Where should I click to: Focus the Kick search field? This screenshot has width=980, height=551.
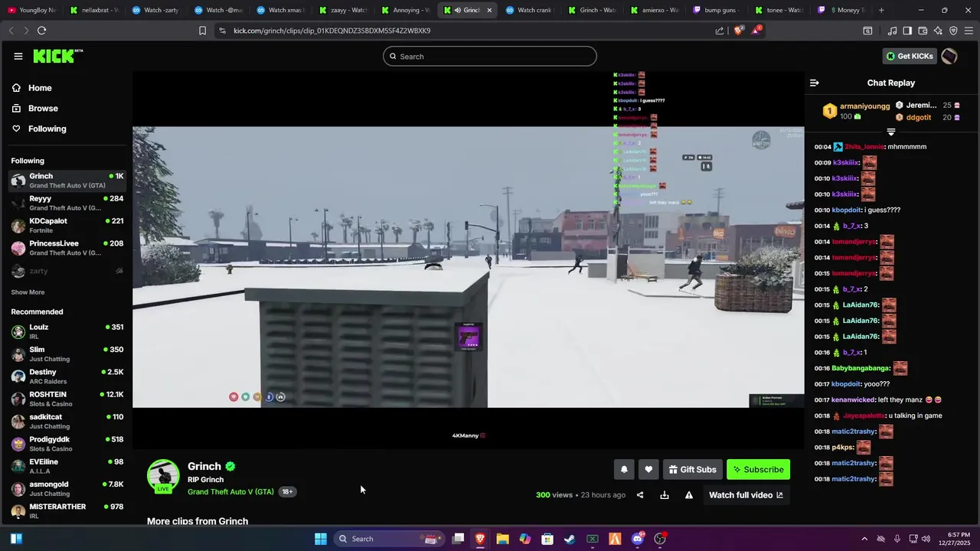point(490,56)
